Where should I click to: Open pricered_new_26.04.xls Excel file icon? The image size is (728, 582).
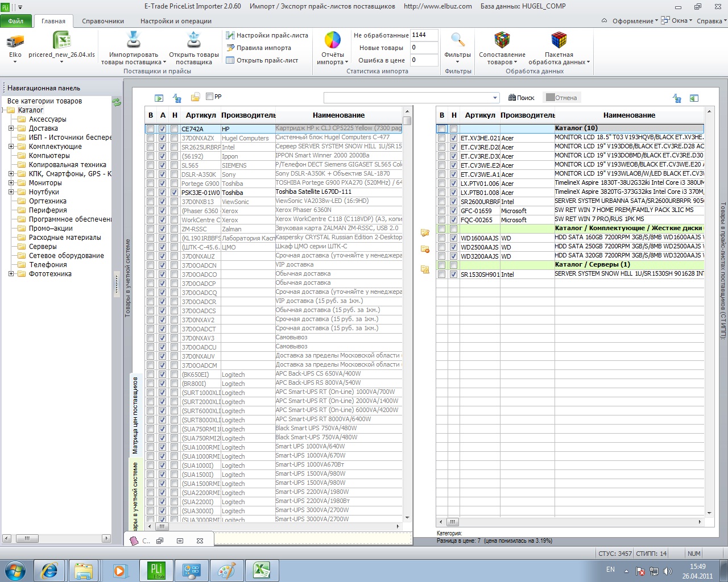coord(61,41)
